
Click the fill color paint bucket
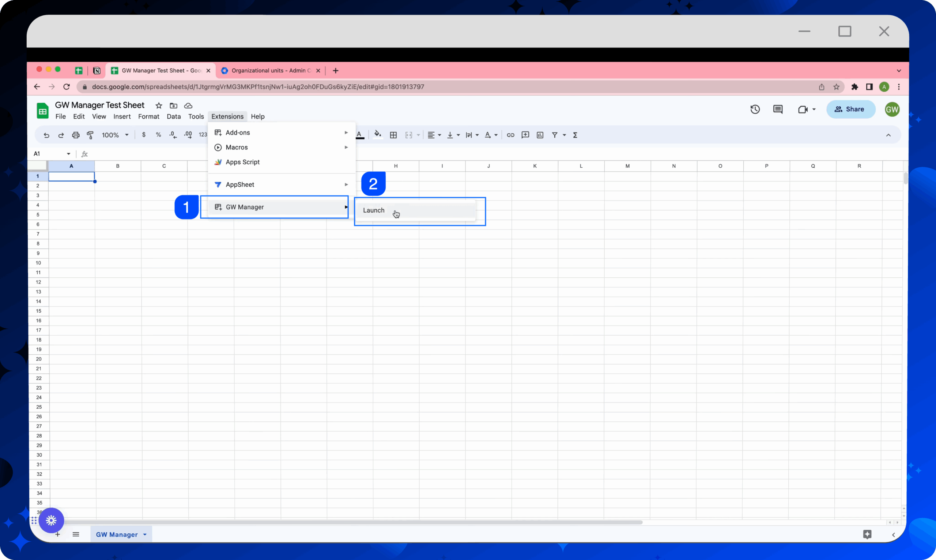pos(378,135)
